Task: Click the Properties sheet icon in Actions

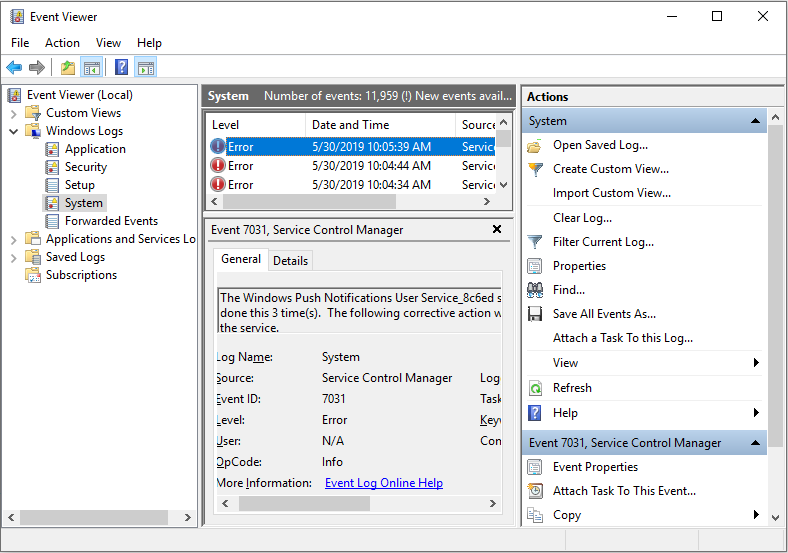Action: [x=535, y=266]
